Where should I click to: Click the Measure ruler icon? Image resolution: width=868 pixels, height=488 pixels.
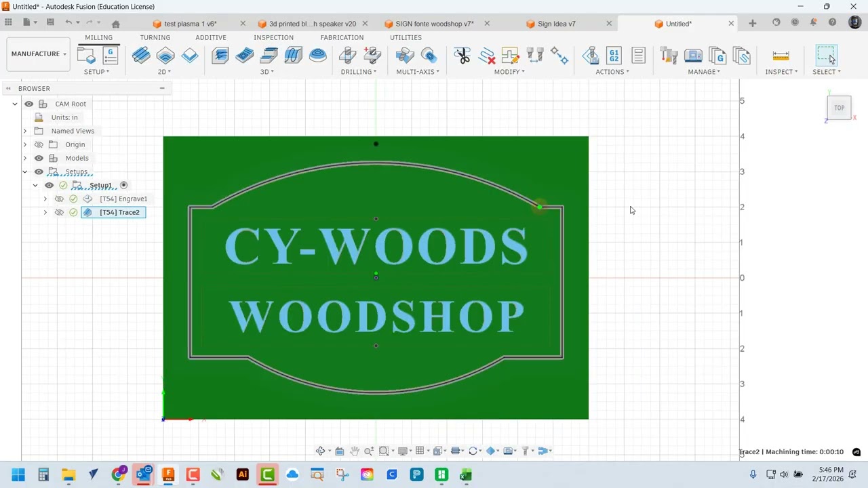coord(781,56)
